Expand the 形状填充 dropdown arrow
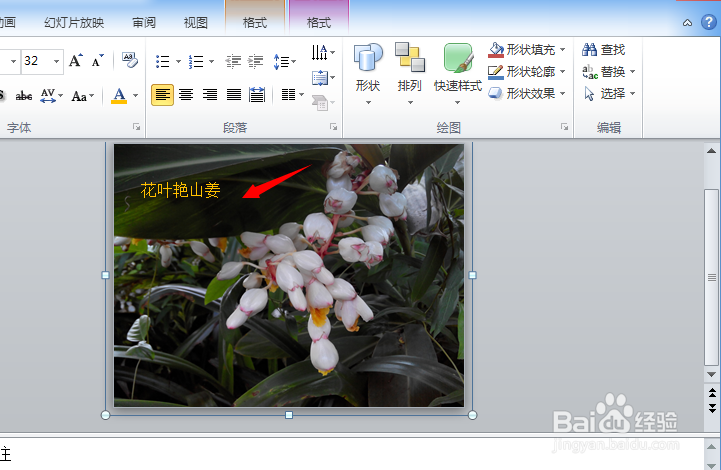Viewport: 721px width, 470px height. [562, 50]
